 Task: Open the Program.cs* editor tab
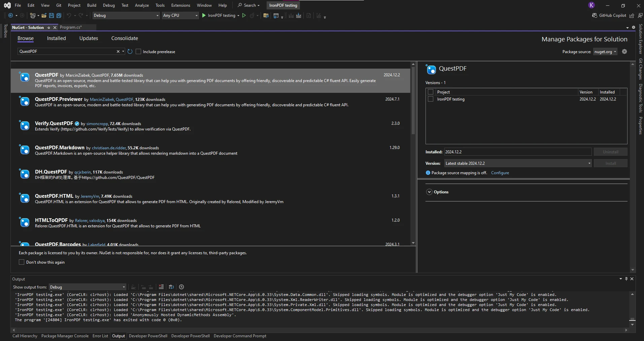coord(71,27)
